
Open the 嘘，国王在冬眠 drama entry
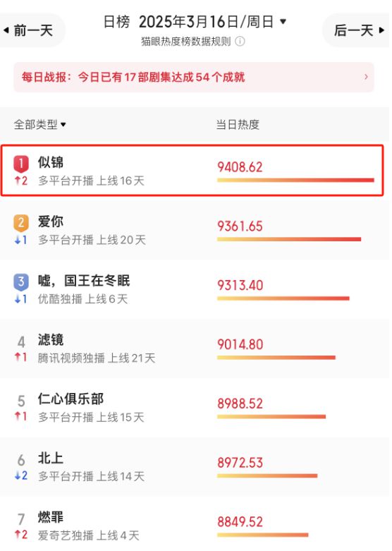tap(195, 289)
